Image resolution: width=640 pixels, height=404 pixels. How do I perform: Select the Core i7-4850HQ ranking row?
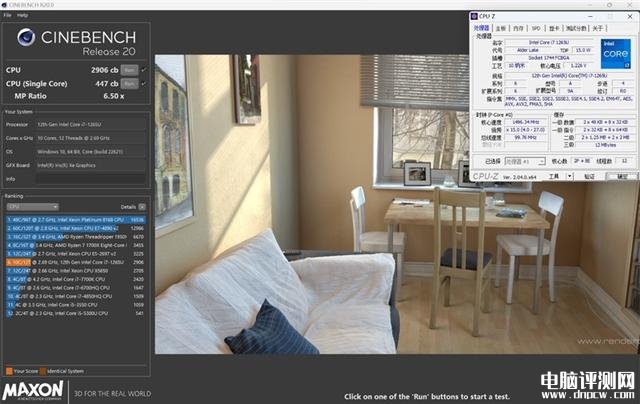(x=76, y=296)
